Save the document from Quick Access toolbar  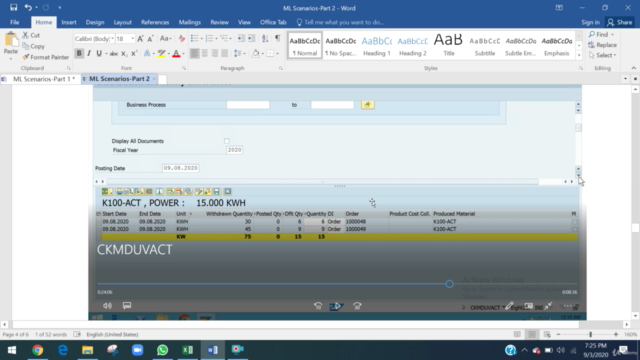(x=13, y=7)
